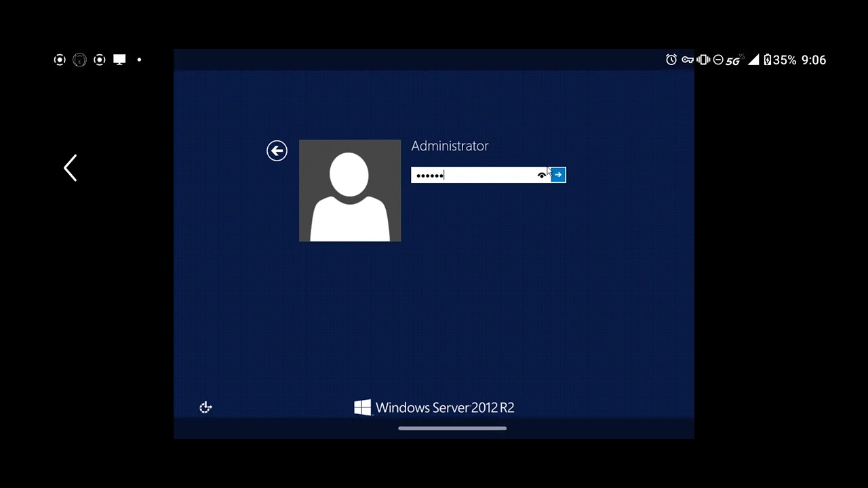Tap the left chevron back button
The height and width of the screenshot is (488, 868).
[x=71, y=168]
